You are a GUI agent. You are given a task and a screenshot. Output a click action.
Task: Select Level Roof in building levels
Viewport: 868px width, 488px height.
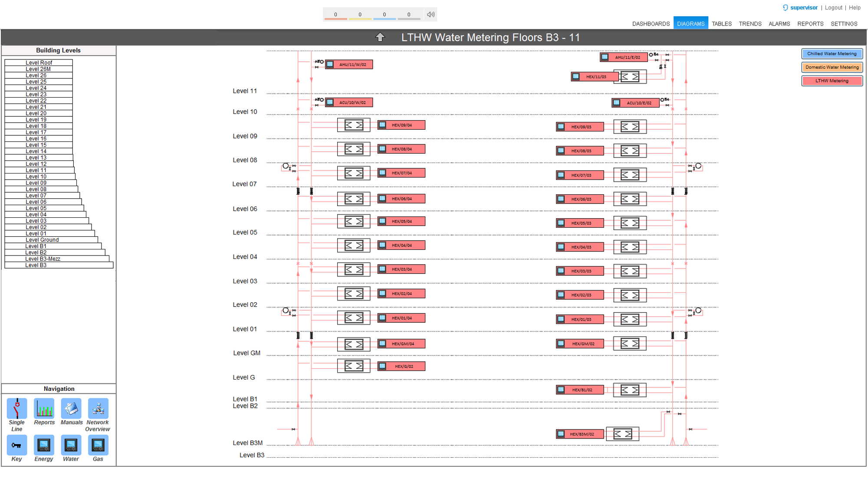click(39, 62)
